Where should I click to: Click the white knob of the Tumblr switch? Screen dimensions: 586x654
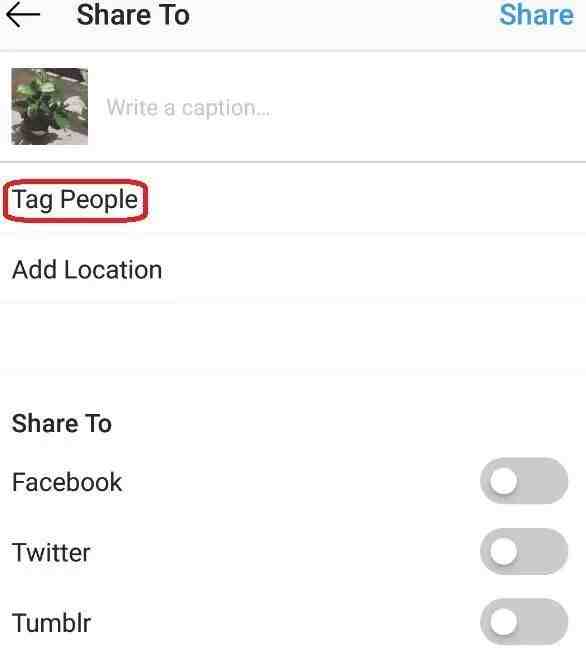503,621
